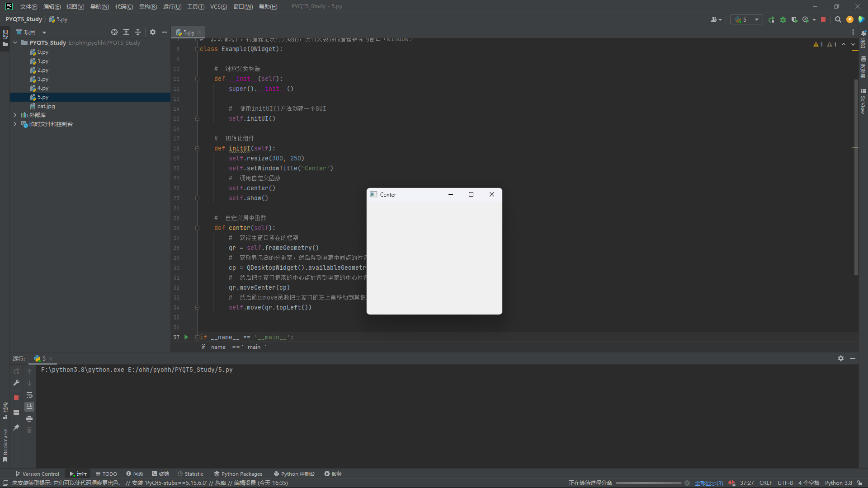Fold the class Example definition at line 8
The image size is (868, 488).
tap(197, 49)
